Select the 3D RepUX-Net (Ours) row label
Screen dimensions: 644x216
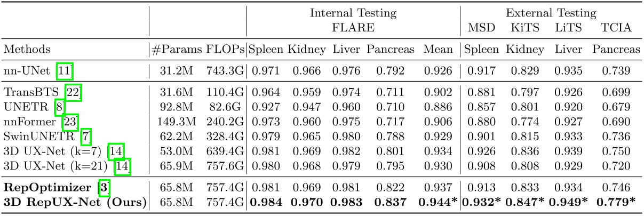tap(74, 203)
